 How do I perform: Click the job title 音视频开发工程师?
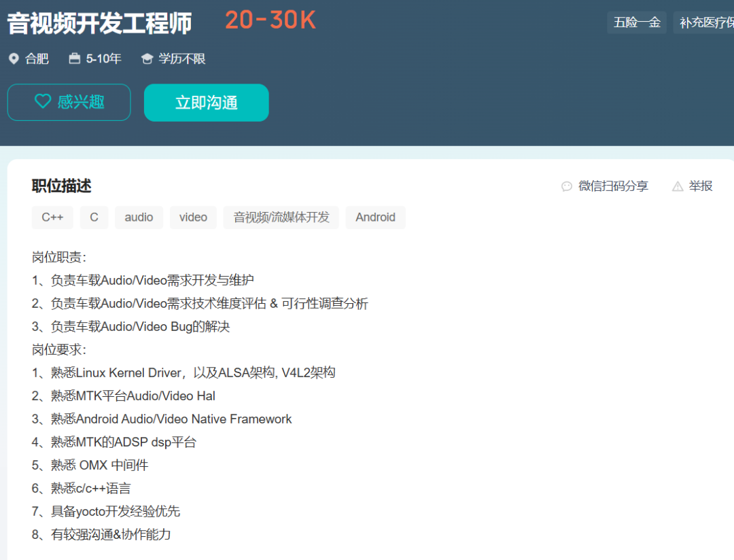coord(100,24)
